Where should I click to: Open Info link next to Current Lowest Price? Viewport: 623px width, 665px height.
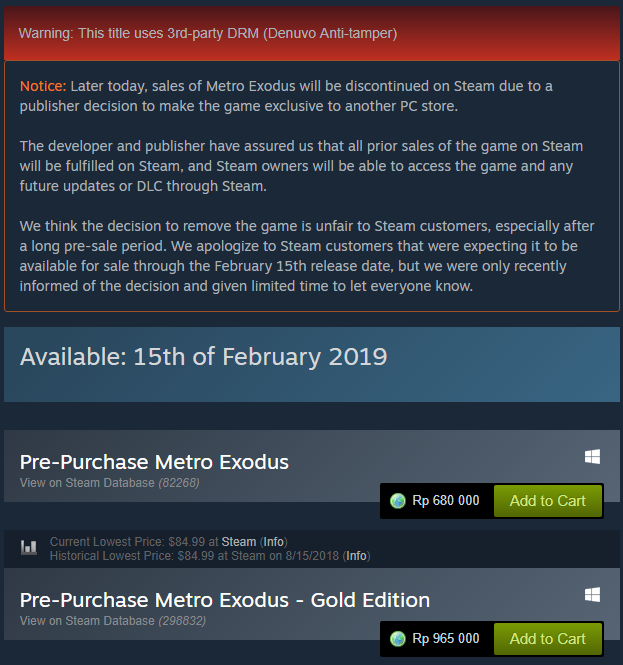click(x=274, y=542)
